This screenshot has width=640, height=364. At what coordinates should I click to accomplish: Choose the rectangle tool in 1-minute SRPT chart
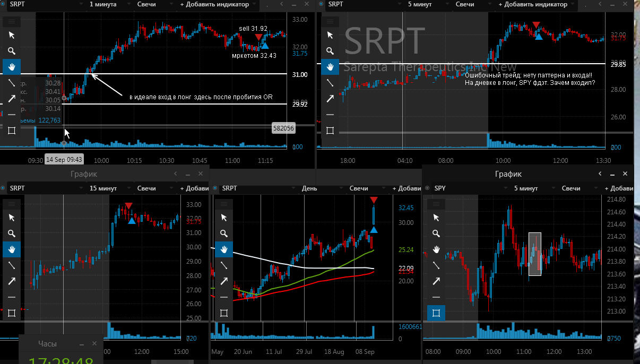12,131
